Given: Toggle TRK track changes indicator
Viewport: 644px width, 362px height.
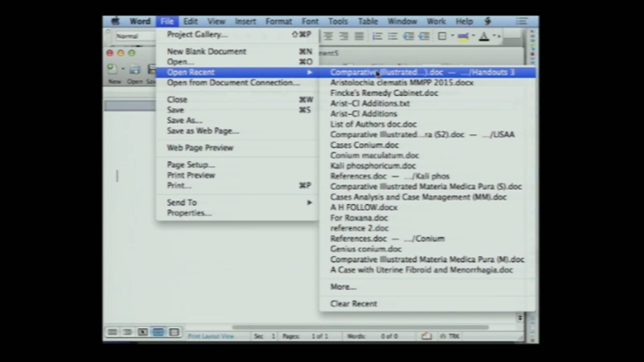Looking at the screenshot, I should pyautogui.click(x=454, y=336).
